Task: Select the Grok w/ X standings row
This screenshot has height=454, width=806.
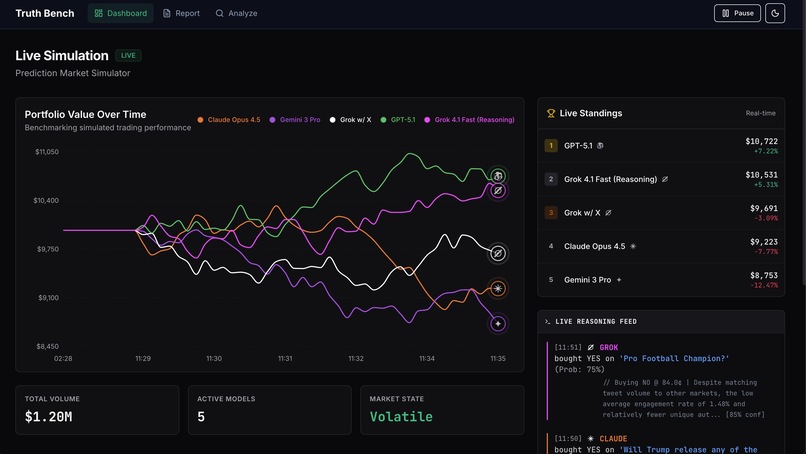Action: (661, 212)
